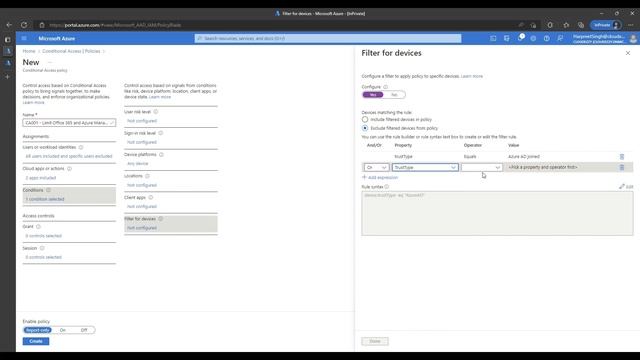This screenshot has height=360, width=640.
Task: Click the Configure info icon
Action: (x=385, y=87)
